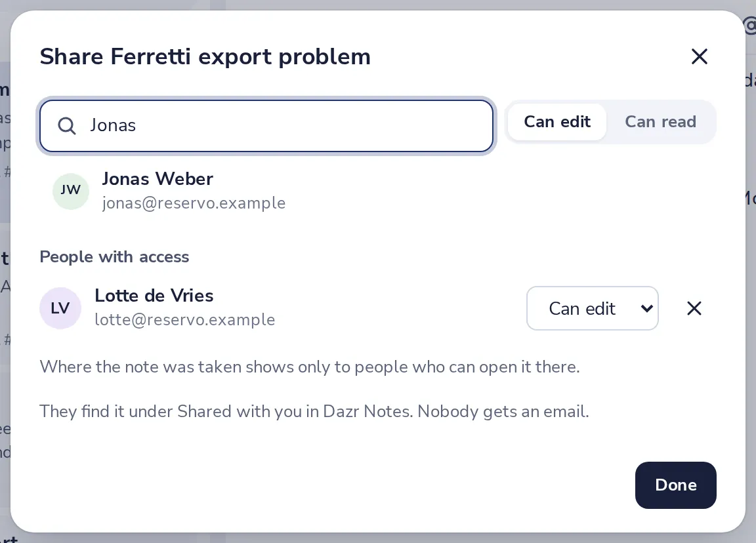Click the People with access heading
The height and width of the screenshot is (543, 756).
click(114, 257)
